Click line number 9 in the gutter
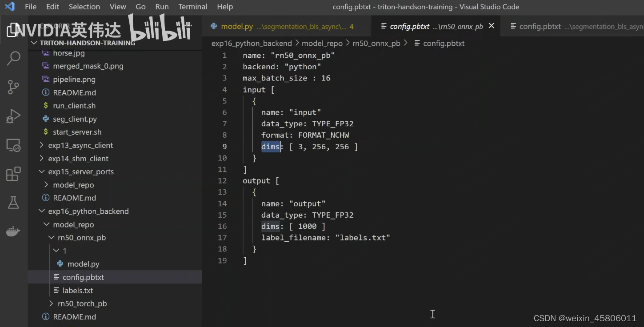 coord(224,147)
